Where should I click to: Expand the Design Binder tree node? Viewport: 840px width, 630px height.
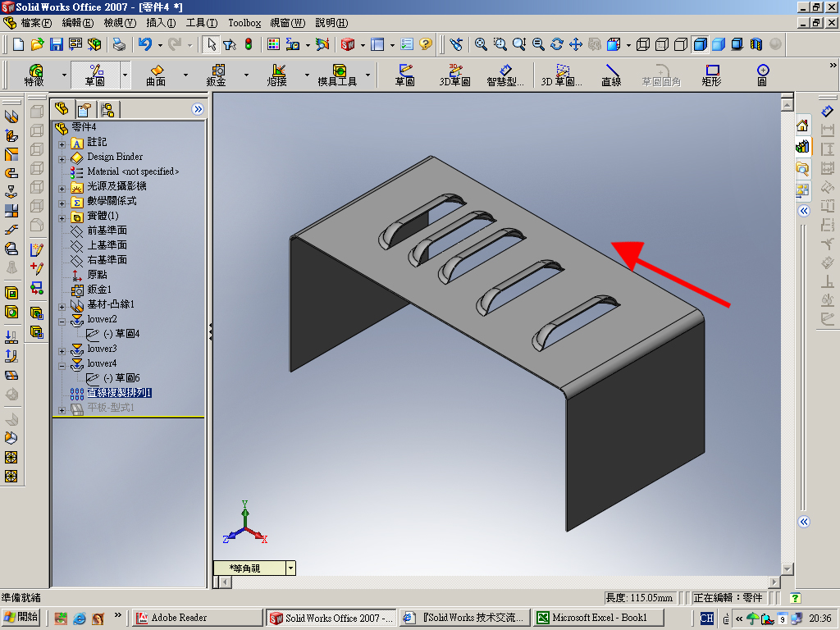62,159
